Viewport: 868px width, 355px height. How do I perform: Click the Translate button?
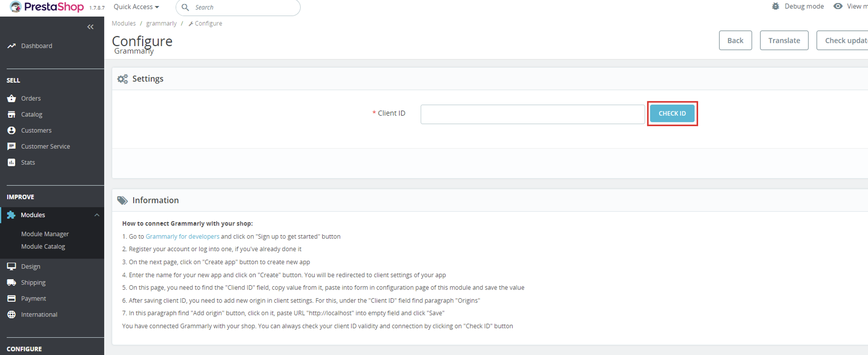point(784,40)
